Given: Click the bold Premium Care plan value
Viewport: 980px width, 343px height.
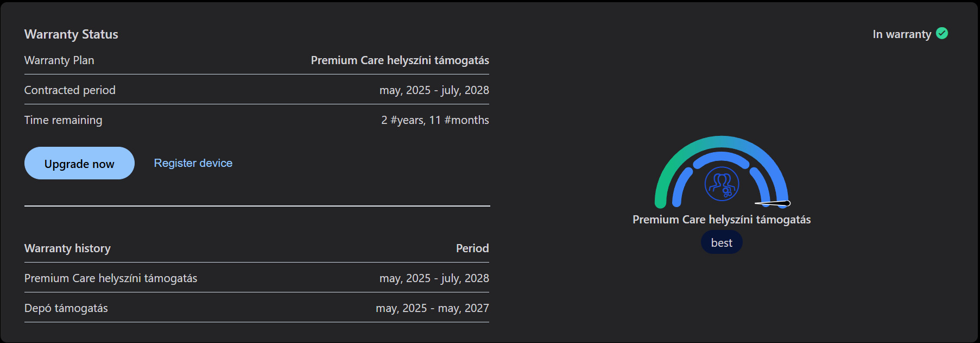Looking at the screenshot, I should [x=400, y=60].
